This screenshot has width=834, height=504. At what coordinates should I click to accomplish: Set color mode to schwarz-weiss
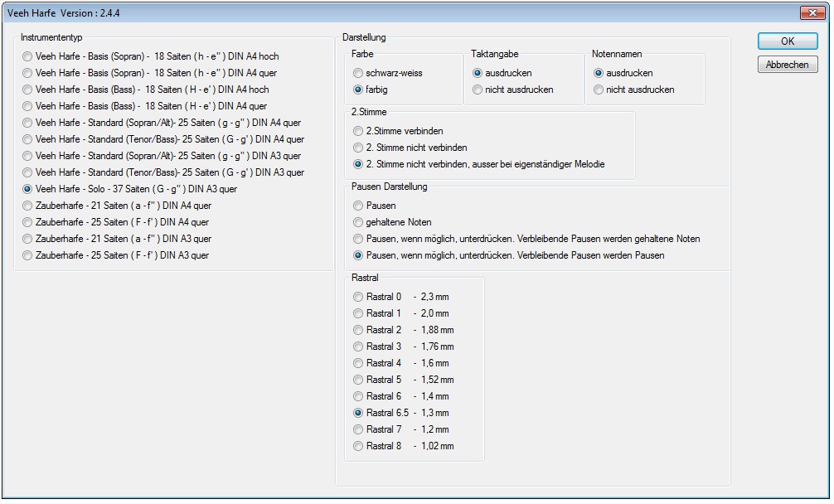pos(358,73)
